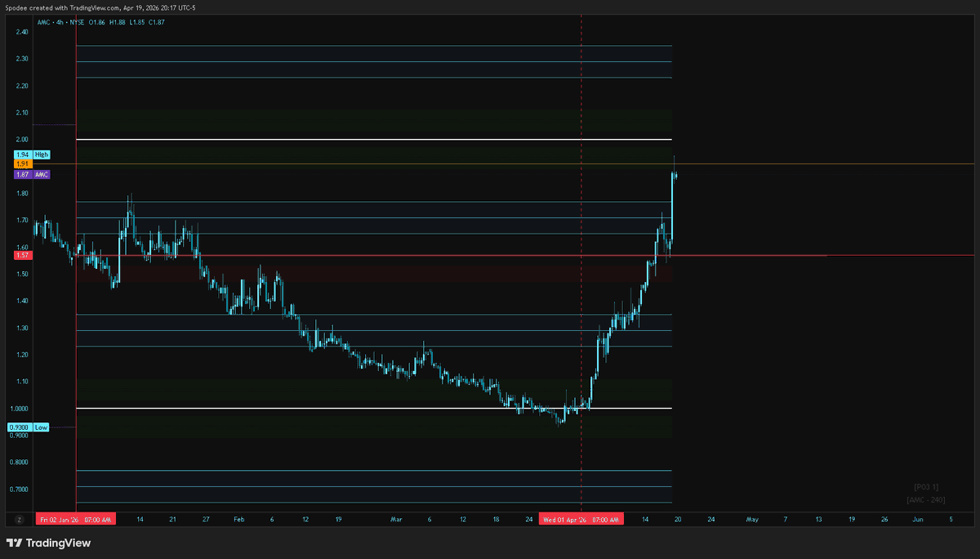Click the 1.20 price scale label
980x559 pixels.
click(x=22, y=355)
